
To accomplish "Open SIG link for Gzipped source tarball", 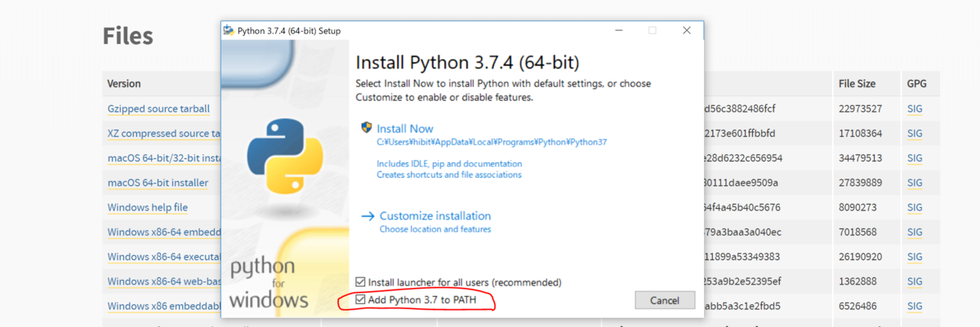I will (915, 108).
